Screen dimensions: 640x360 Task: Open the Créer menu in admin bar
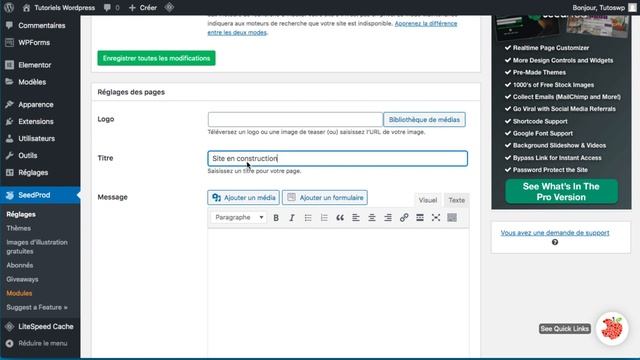click(x=143, y=7)
